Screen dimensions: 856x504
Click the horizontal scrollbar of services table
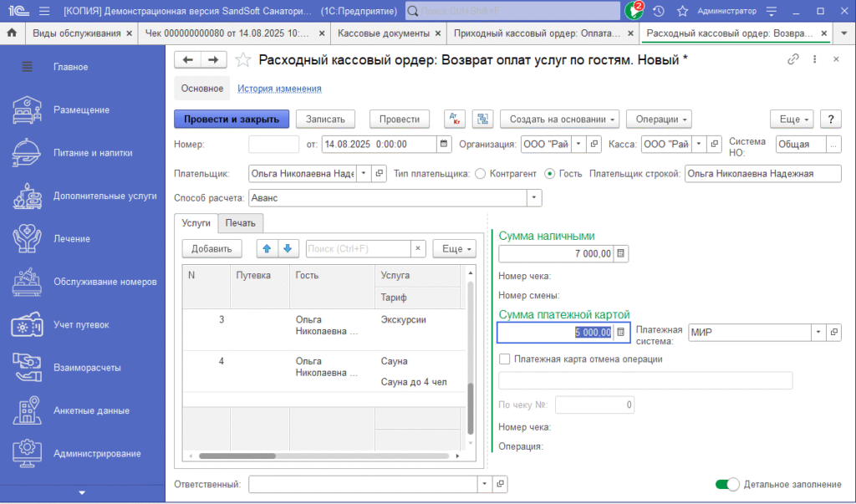[x=276, y=456]
